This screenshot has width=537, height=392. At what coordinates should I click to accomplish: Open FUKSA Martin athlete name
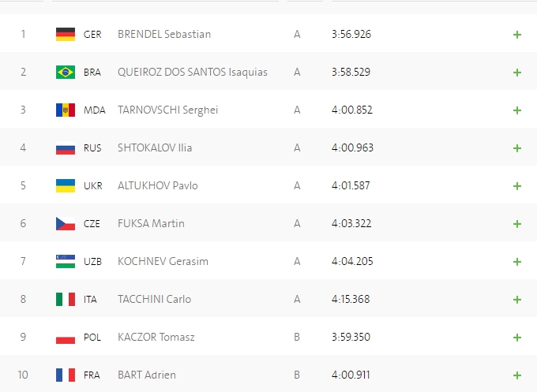pyautogui.click(x=151, y=223)
